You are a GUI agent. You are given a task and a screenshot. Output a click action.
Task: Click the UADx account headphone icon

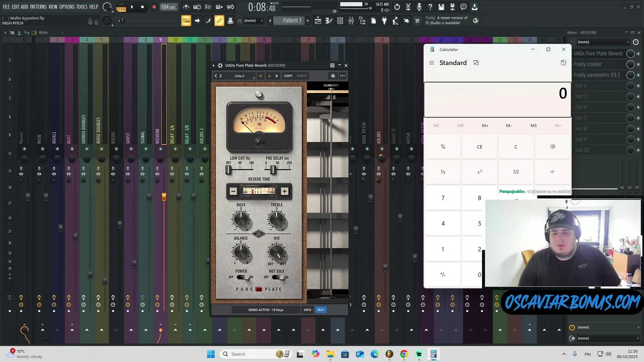[333, 76]
